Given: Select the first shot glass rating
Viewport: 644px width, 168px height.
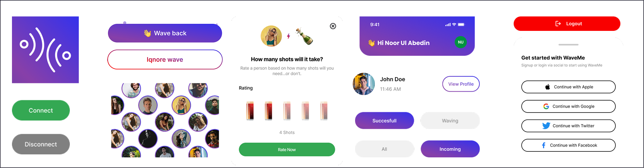Looking at the screenshot, I should click(x=250, y=111).
